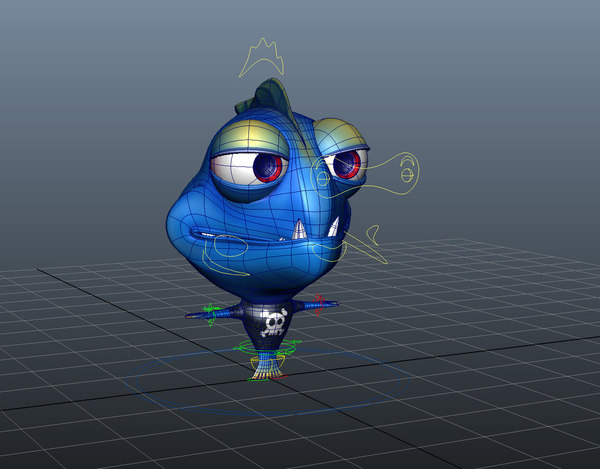Select the right white fang tooth

[335, 225]
